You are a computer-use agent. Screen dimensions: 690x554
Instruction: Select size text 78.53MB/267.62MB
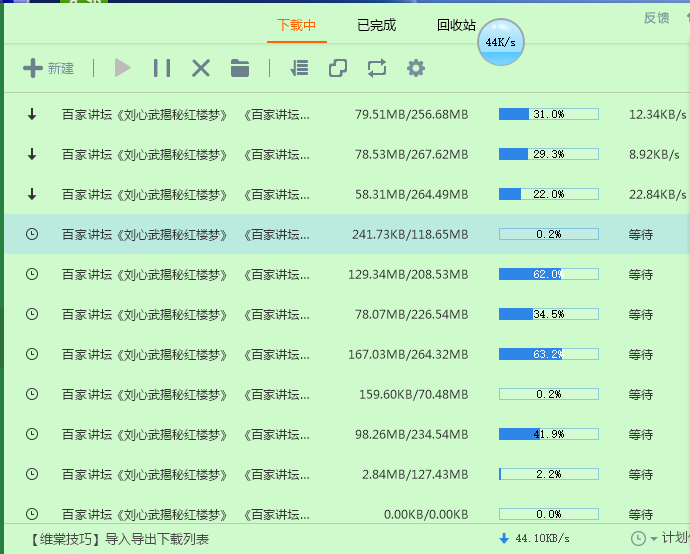411,155
